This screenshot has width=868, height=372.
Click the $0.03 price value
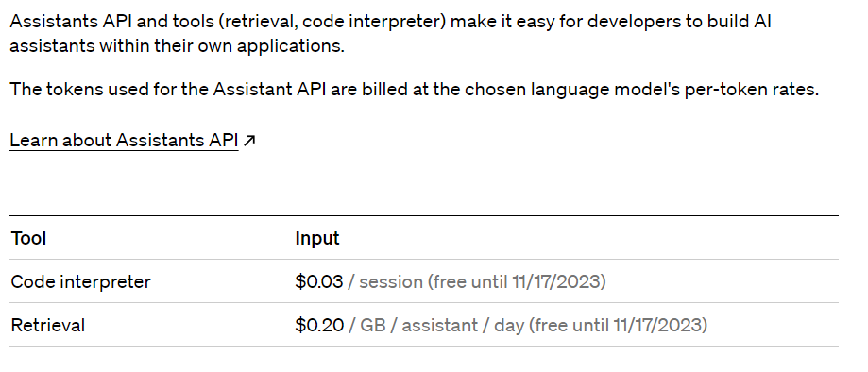[x=319, y=281]
